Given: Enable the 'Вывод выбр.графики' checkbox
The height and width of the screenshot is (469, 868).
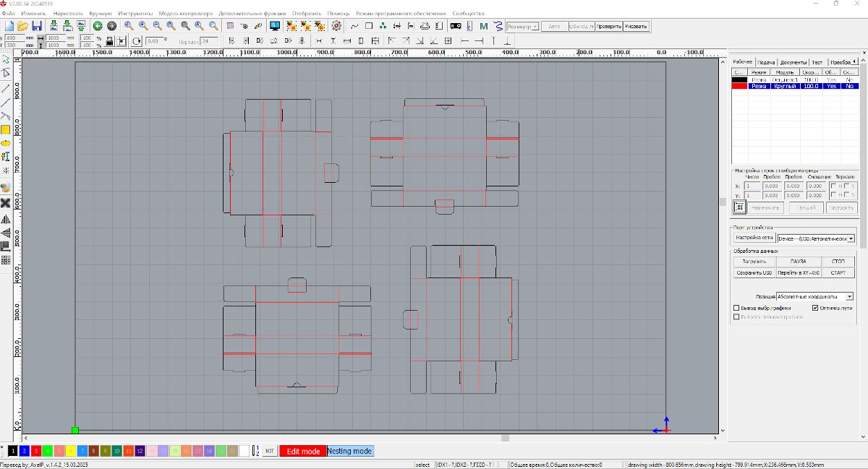Looking at the screenshot, I should [736, 308].
